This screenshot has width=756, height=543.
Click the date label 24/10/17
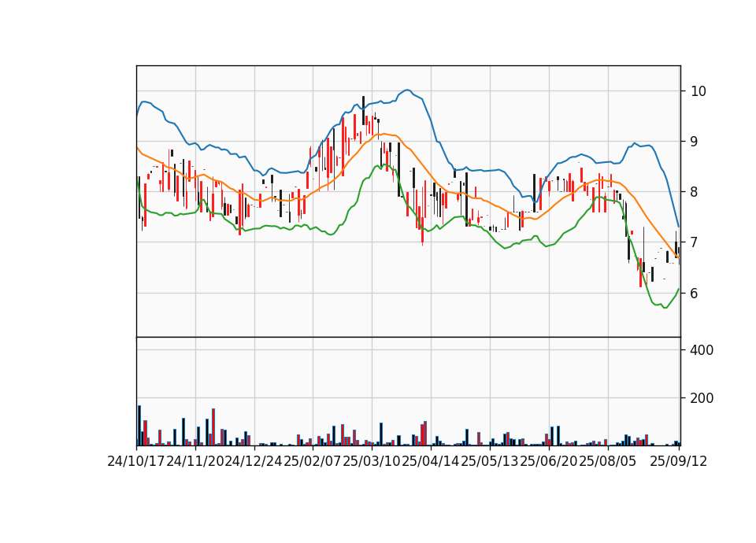pyautogui.click(x=136, y=462)
